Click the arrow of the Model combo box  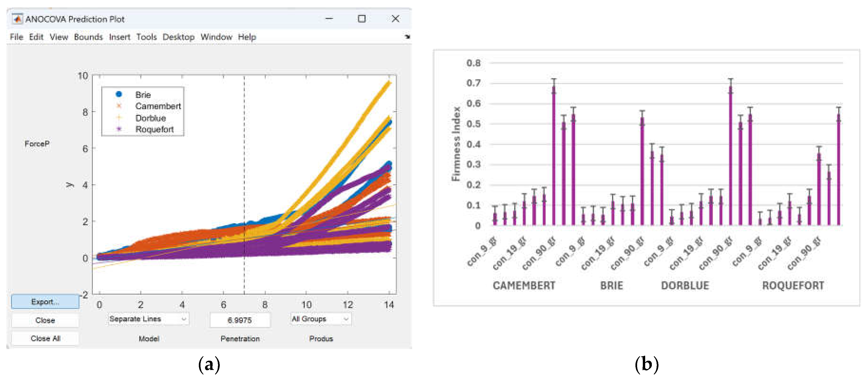pyautogui.click(x=184, y=319)
